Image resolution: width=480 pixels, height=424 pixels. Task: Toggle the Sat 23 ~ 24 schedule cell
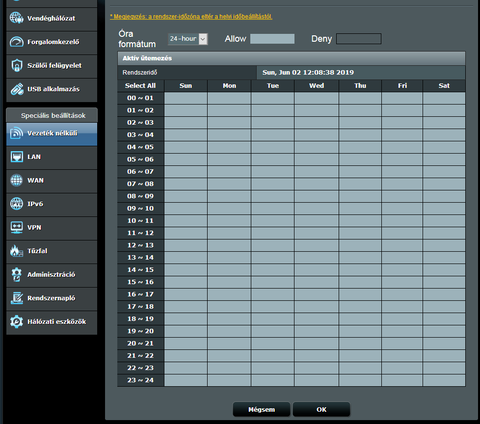tap(444, 380)
